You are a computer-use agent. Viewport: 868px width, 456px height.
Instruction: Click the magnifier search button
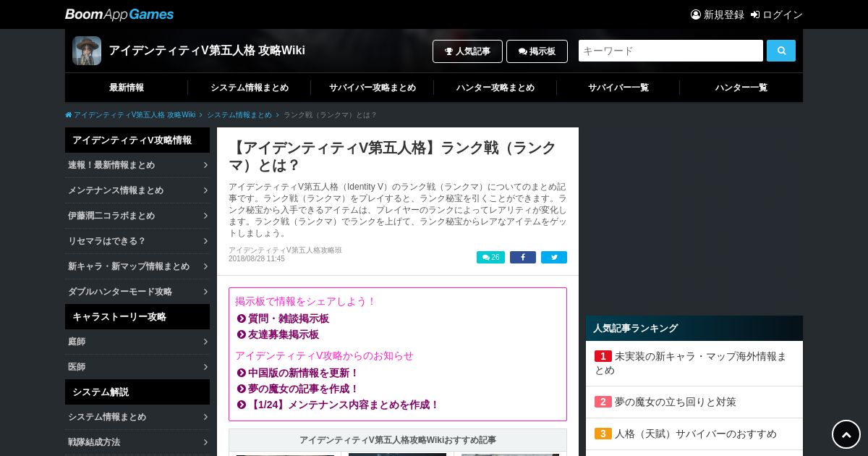(781, 51)
